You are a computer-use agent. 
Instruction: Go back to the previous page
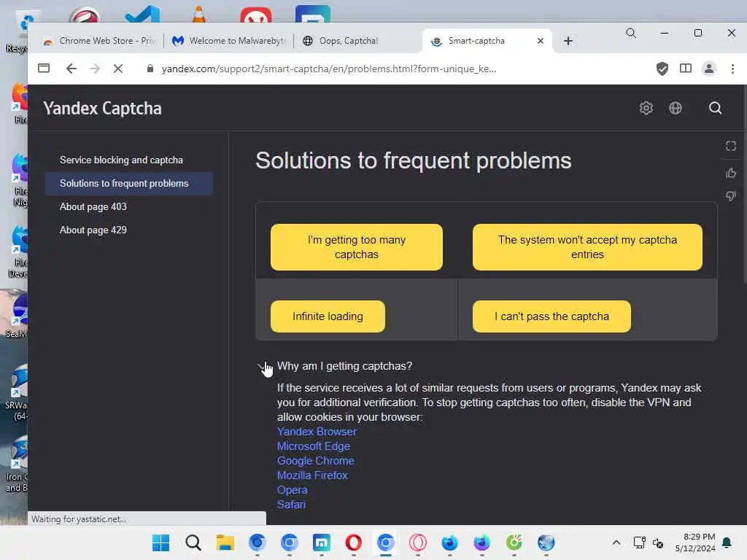(x=71, y=69)
